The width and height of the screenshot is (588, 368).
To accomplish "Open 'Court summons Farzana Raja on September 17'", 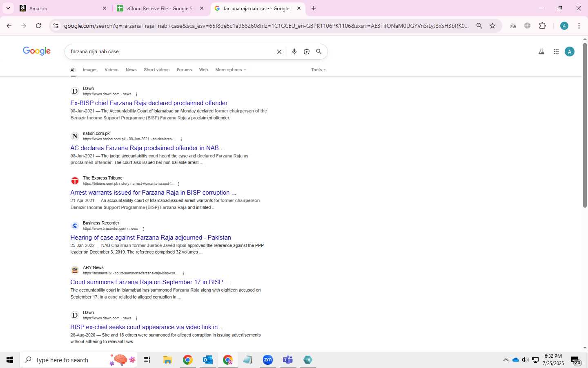I will 150,282.
